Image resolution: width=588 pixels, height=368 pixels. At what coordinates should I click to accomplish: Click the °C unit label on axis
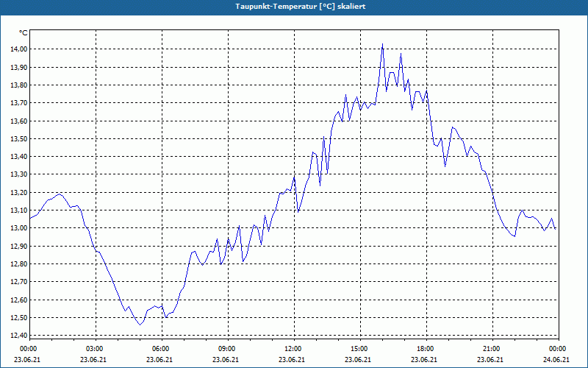click(x=24, y=33)
